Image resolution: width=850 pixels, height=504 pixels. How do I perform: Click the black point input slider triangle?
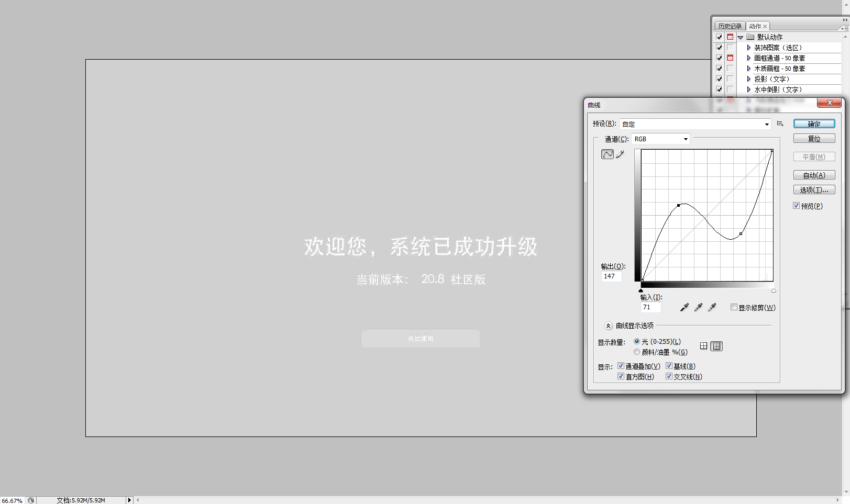pyautogui.click(x=641, y=290)
